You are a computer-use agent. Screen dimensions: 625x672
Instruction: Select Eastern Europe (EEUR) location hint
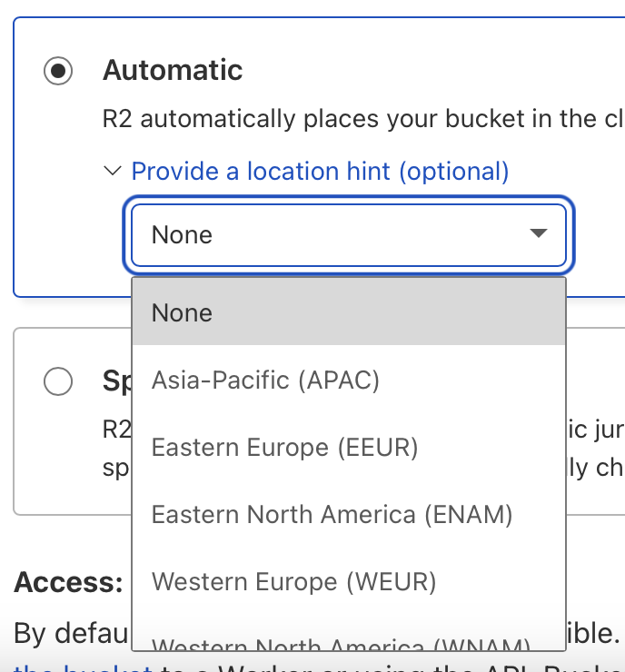[x=284, y=448]
